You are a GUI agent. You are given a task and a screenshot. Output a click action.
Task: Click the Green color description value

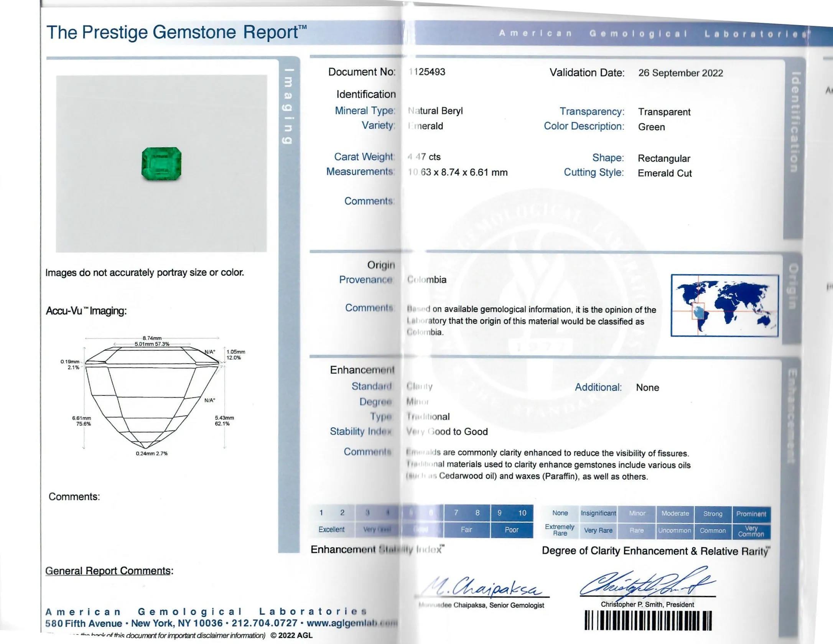coord(651,127)
